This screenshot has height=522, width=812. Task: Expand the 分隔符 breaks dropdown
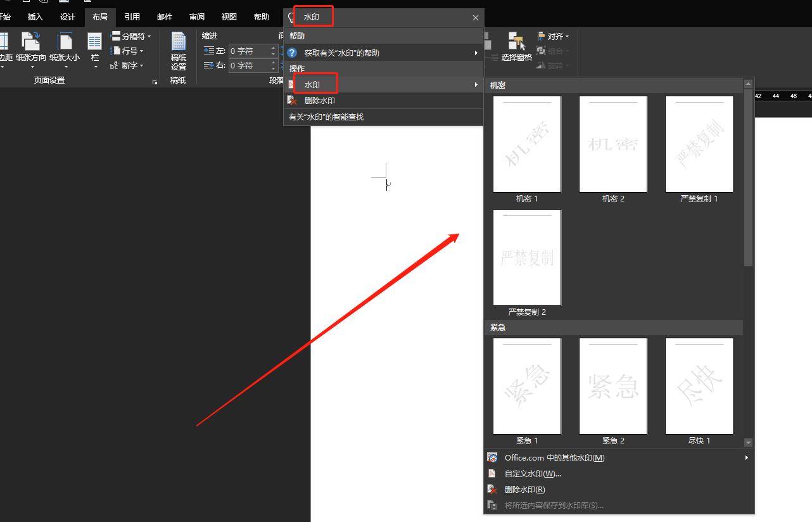click(130, 36)
